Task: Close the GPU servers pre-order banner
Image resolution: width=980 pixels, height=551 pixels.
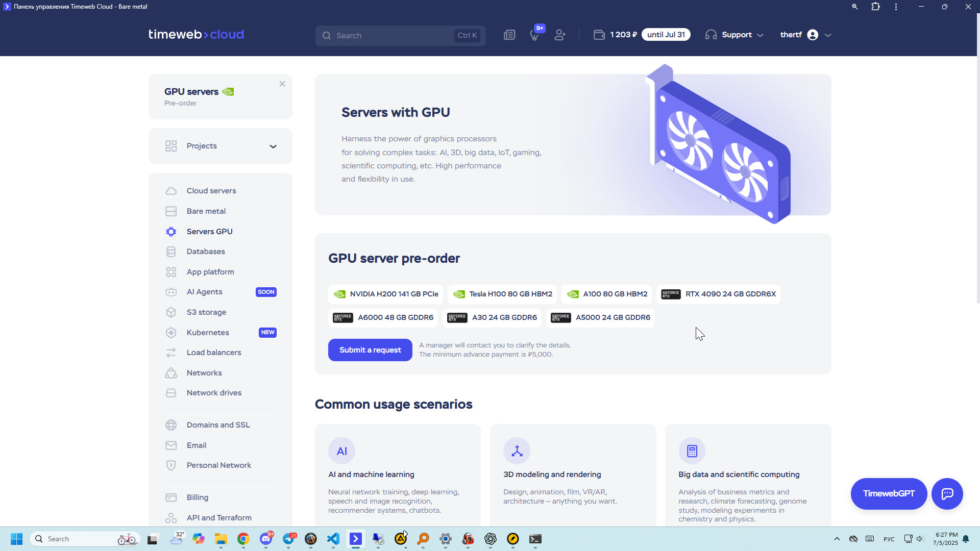Action: 282,84
